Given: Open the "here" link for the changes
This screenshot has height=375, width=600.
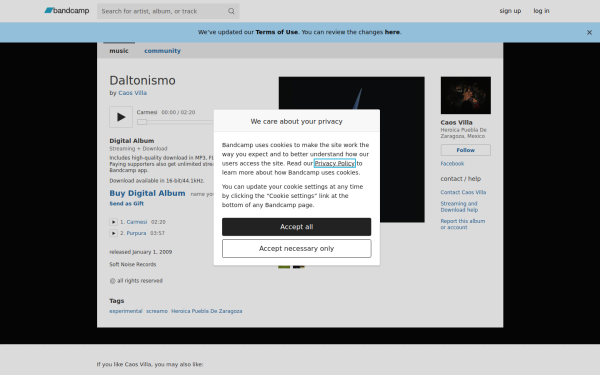Looking at the screenshot, I should pos(392,32).
